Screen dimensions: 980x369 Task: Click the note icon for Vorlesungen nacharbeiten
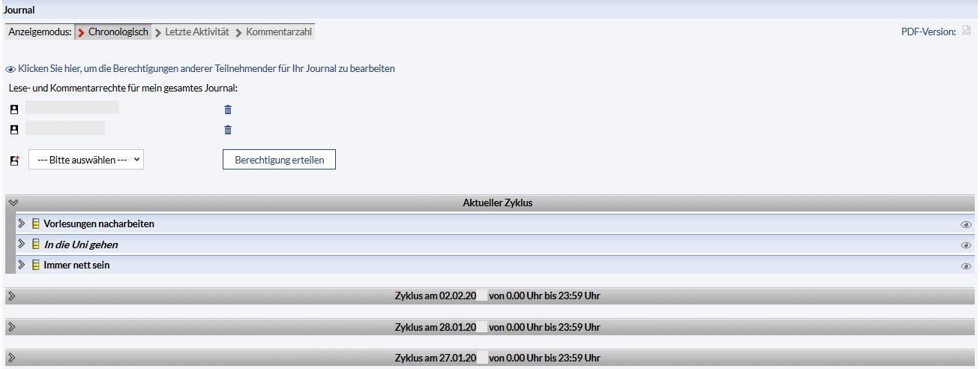point(35,224)
